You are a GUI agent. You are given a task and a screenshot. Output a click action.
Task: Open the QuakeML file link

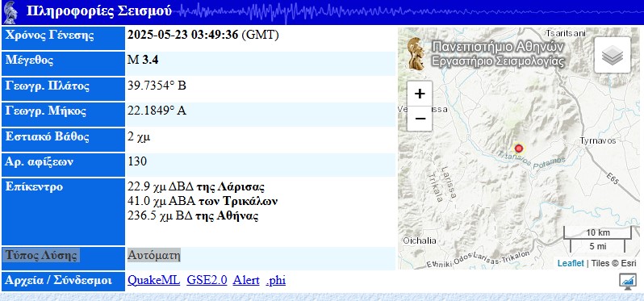pos(153,280)
